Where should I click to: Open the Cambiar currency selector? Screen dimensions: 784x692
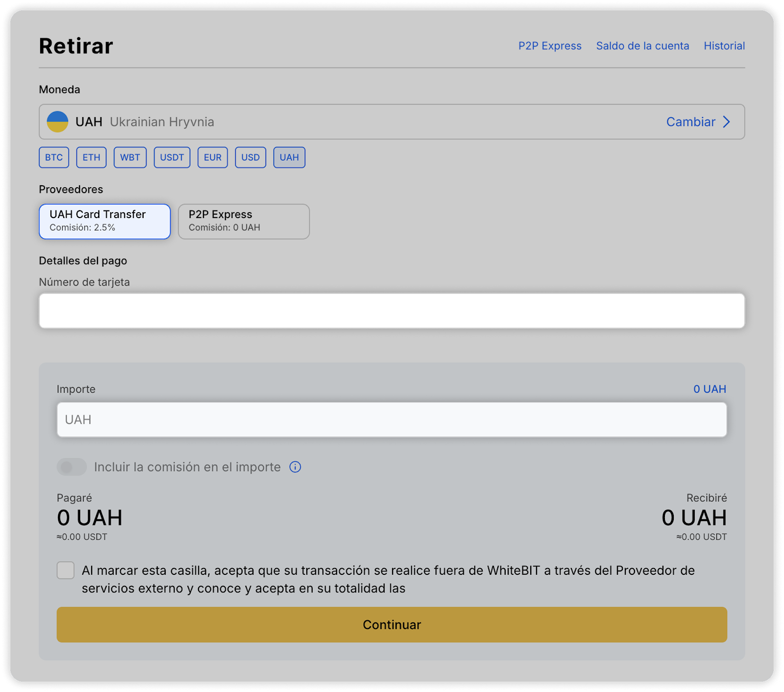click(691, 122)
